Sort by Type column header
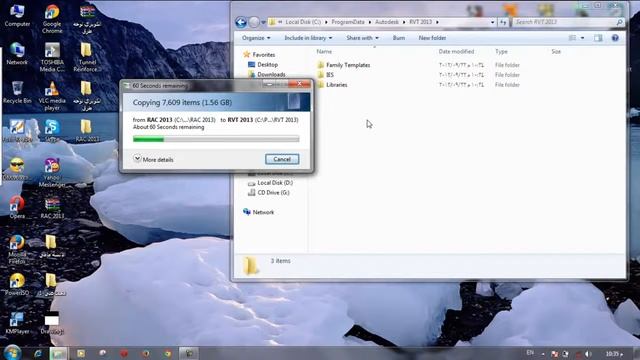The image size is (640, 360). pyautogui.click(x=501, y=52)
